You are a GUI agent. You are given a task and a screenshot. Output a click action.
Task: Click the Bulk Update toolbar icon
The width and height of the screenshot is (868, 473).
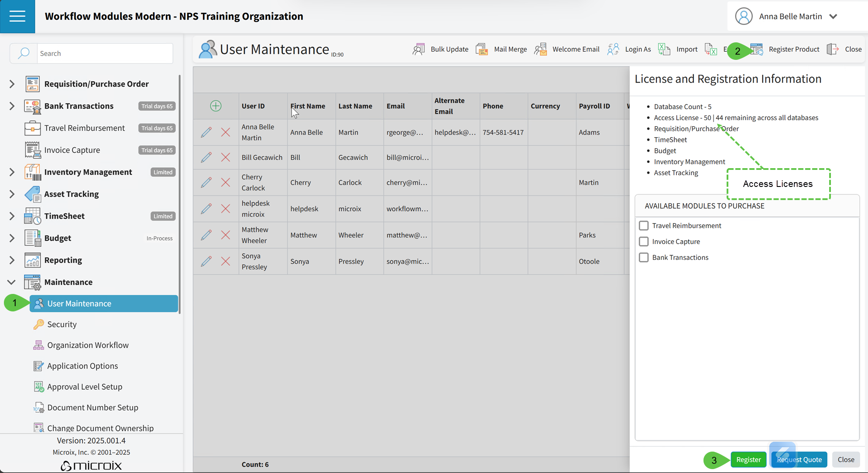coord(419,49)
